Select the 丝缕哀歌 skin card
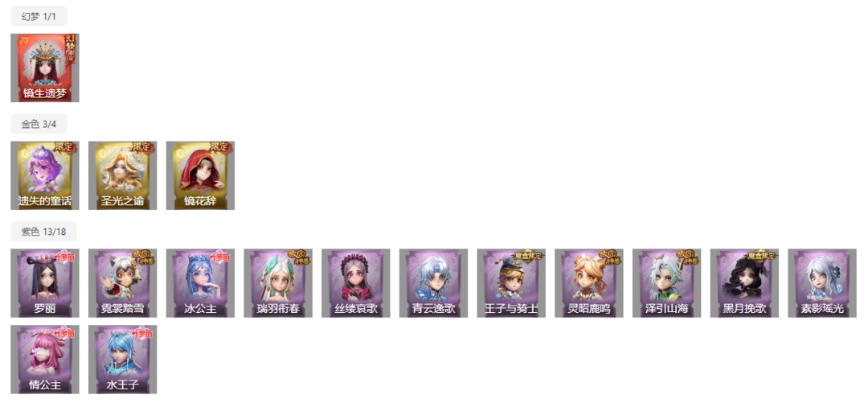The height and width of the screenshot is (403, 868). (356, 282)
